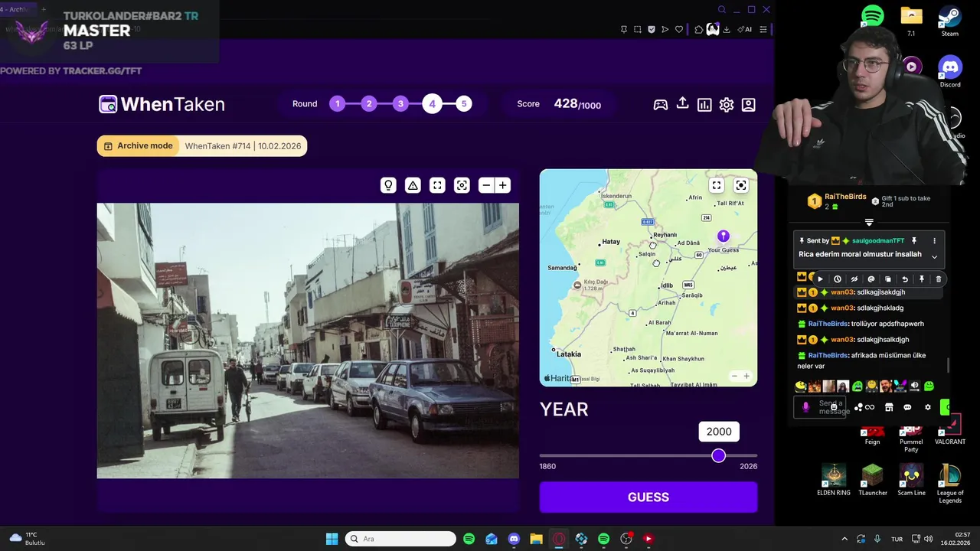The width and height of the screenshot is (980, 551).
Task: Recenter the map on the guess
Action: pos(741,185)
